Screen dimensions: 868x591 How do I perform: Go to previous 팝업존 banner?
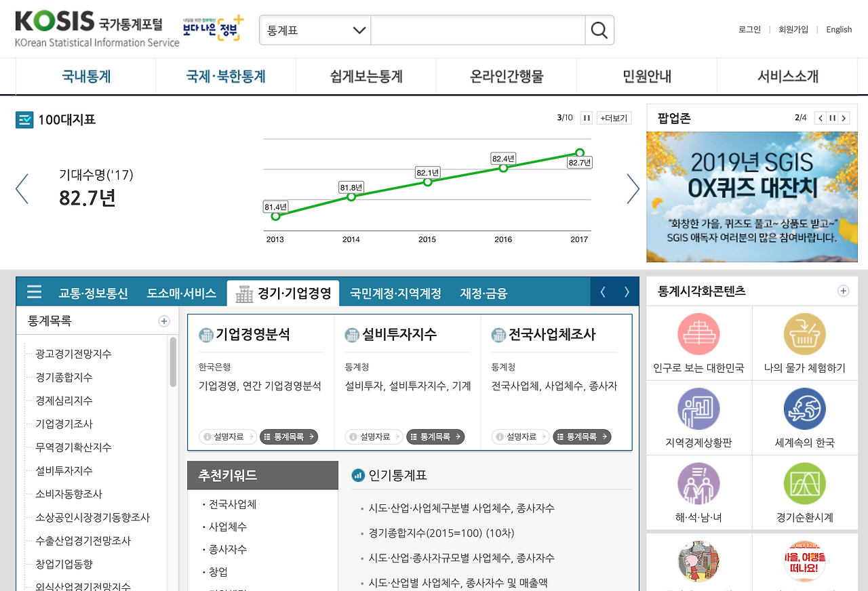coord(821,118)
